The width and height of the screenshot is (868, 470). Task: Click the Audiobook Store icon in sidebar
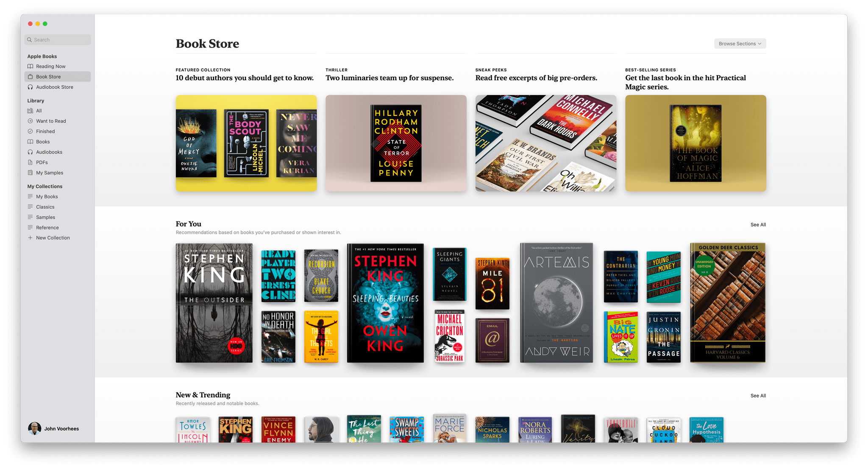tap(31, 87)
